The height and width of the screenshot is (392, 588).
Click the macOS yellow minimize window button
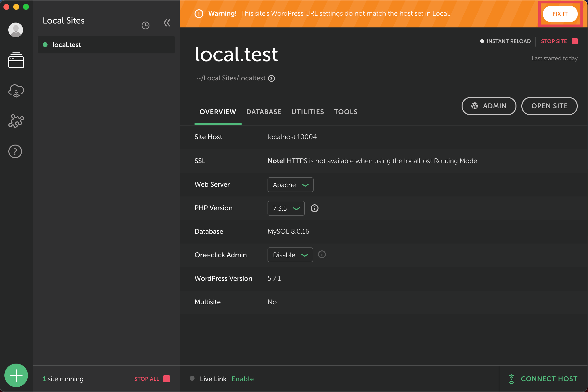click(16, 7)
